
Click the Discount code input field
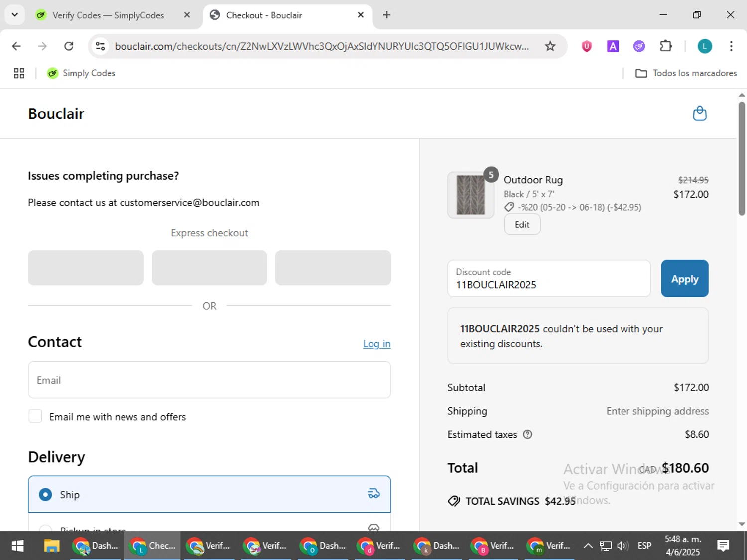[x=549, y=279]
